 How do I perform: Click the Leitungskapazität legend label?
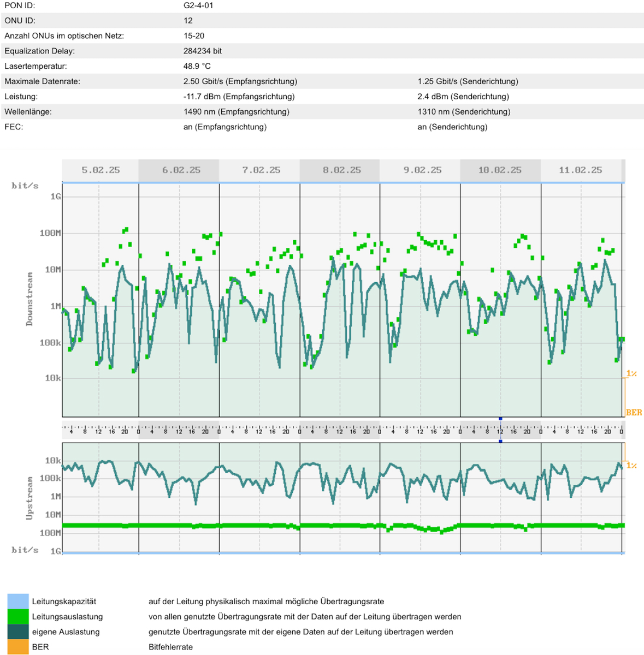point(64,602)
